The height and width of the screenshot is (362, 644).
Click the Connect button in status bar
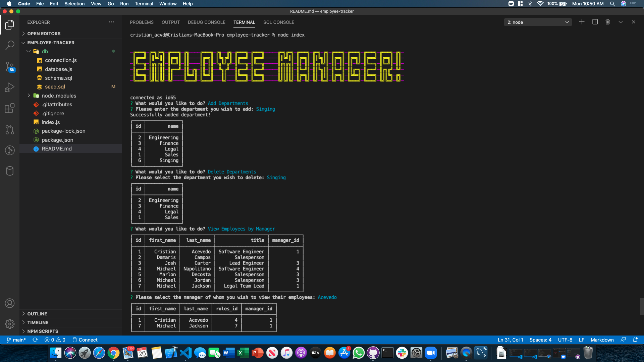(85, 340)
